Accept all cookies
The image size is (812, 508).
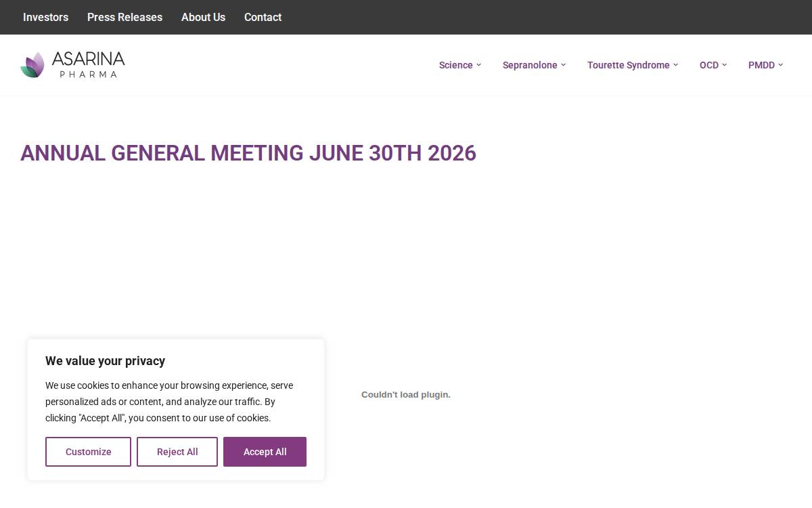265,452
